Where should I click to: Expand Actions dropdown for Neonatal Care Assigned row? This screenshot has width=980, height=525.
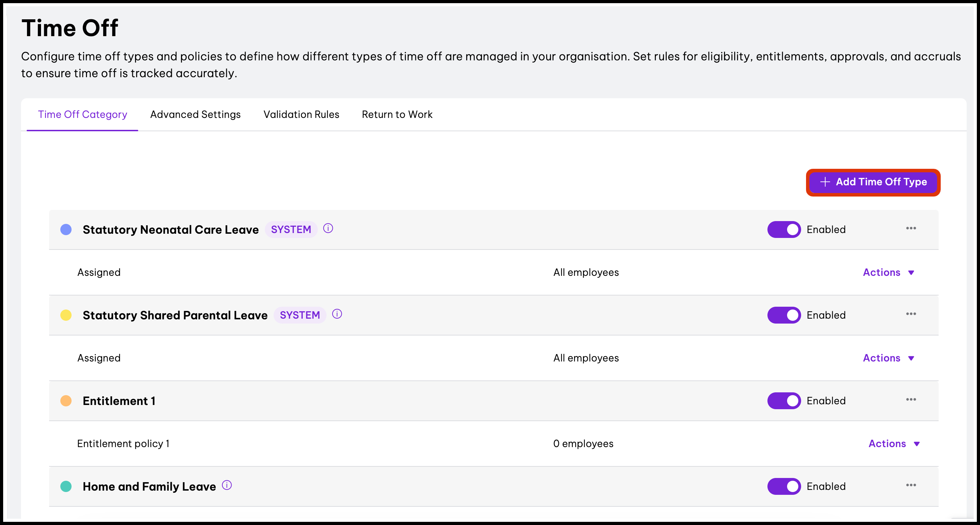click(889, 273)
